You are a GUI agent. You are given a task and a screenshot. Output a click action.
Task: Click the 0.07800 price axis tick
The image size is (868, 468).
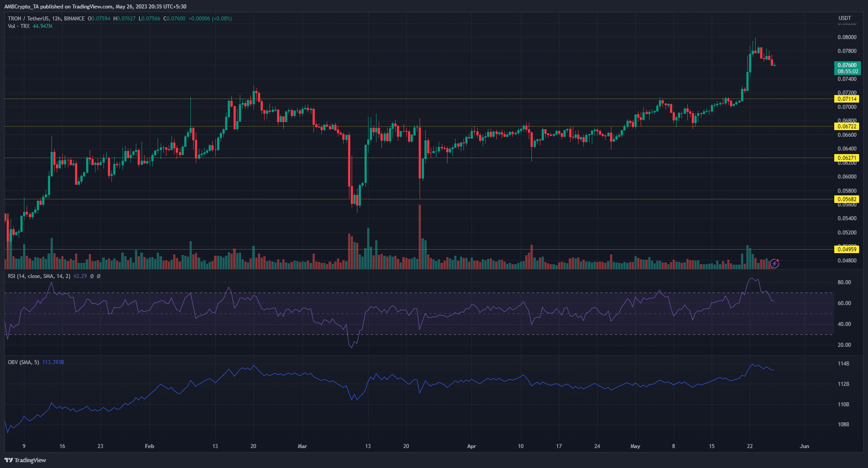coord(847,51)
